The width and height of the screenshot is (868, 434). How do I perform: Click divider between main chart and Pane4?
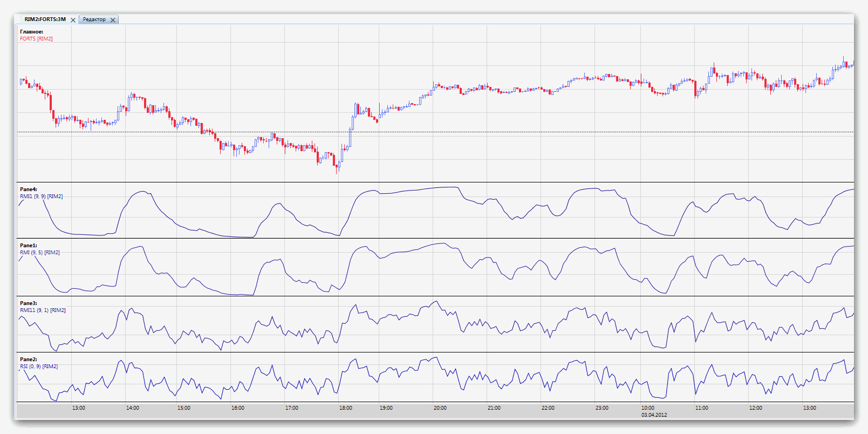point(432,182)
